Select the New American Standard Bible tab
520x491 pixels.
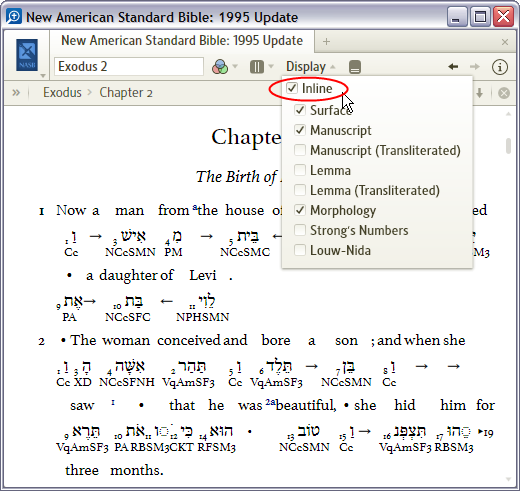pos(182,41)
